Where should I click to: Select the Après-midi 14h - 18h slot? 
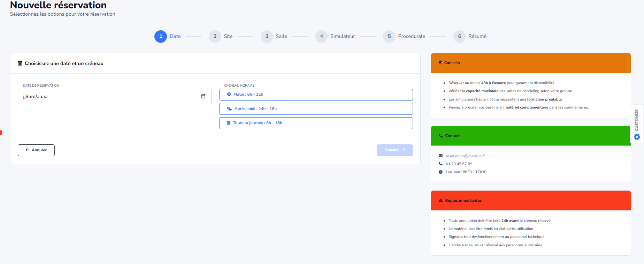pyautogui.click(x=316, y=109)
